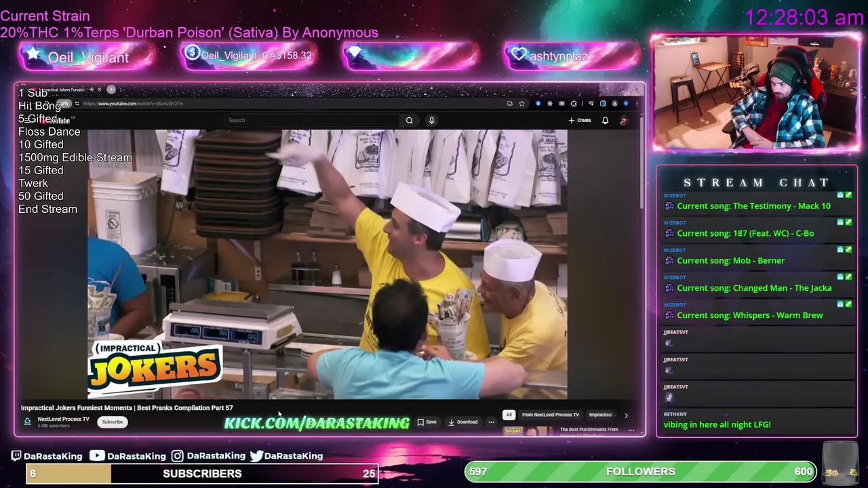Click the video title text
This screenshot has height=488, width=868.
click(127, 408)
